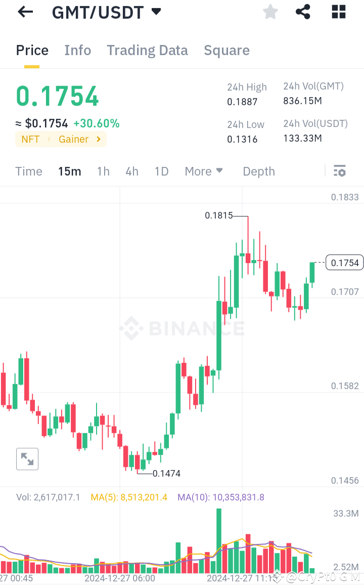Image resolution: width=364 pixels, height=588 pixels.
Task: Tap the Depth view option
Action: click(258, 171)
